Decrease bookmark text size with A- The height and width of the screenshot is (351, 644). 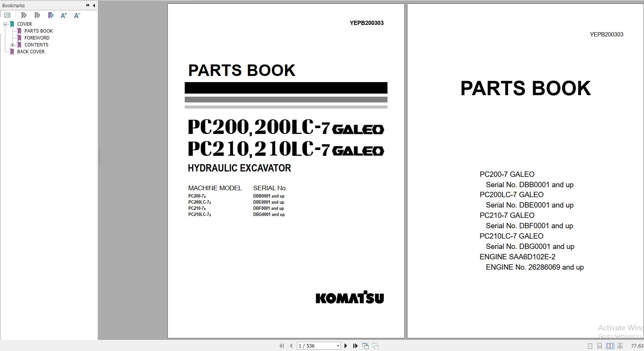tap(77, 15)
